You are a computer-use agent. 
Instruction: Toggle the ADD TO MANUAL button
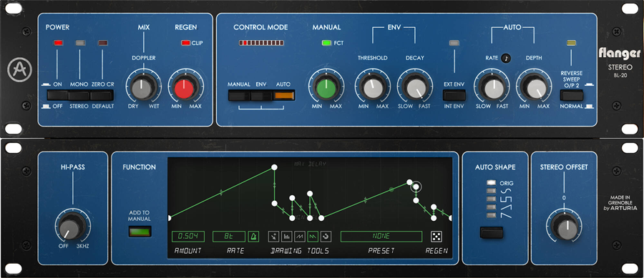point(140,232)
